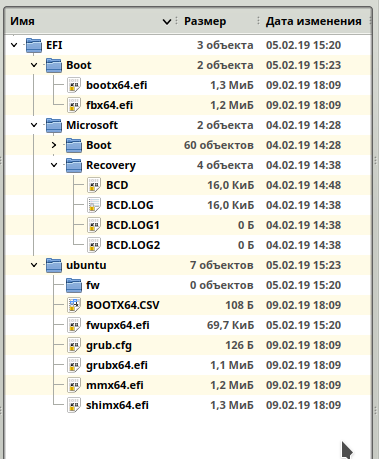
Task: Click the grub.cfg file name
Action: (x=109, y=345)
